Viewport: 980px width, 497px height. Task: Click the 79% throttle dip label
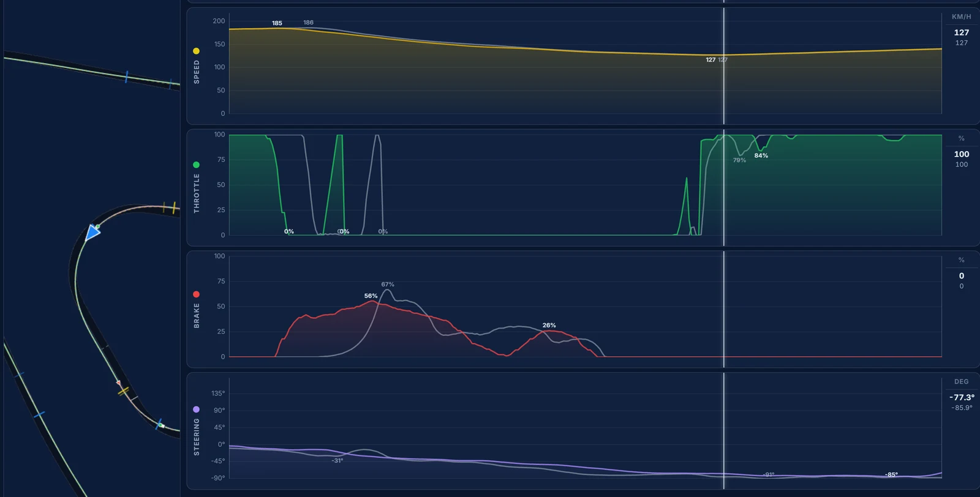click(739, 160)
